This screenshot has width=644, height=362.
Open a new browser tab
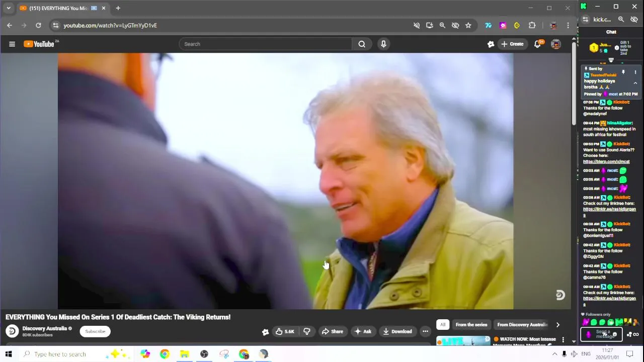118,8
